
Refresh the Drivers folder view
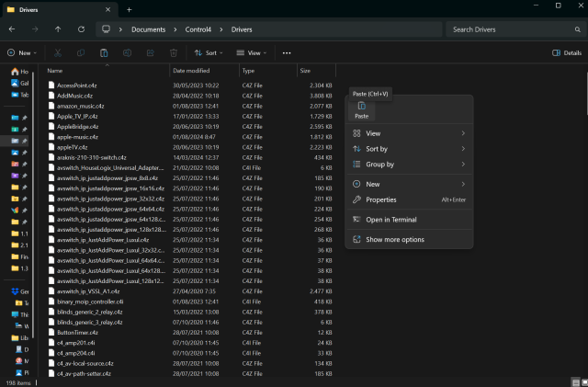pos(81,29)
